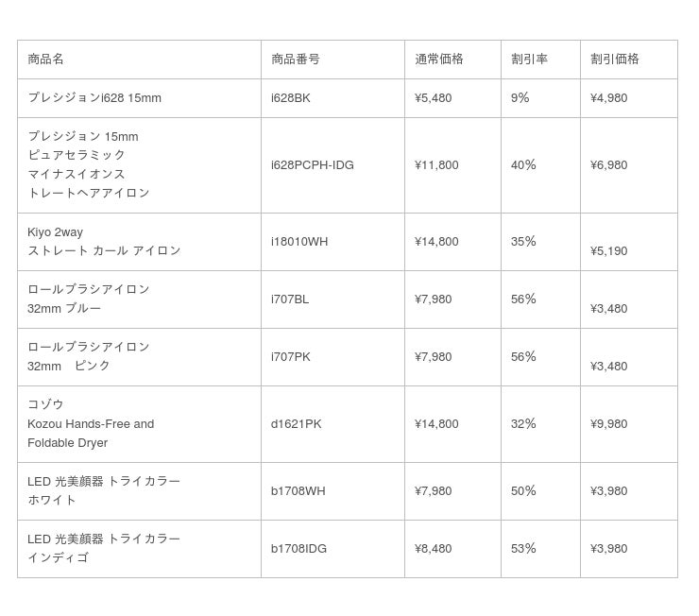Select product number b1708WH

[298, 491]
